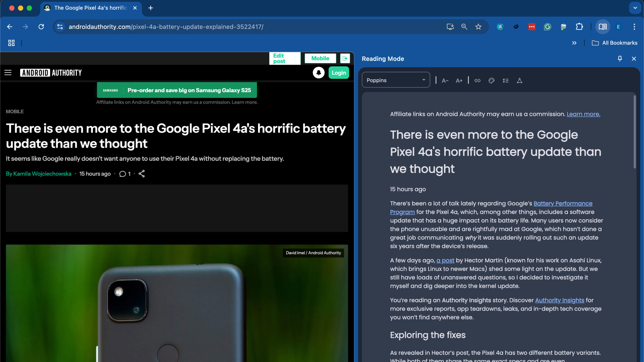Open letter spacing options in reading mode
Image resolution: width=644 pixels, height=362 pixels.
[x=519, y=81]
